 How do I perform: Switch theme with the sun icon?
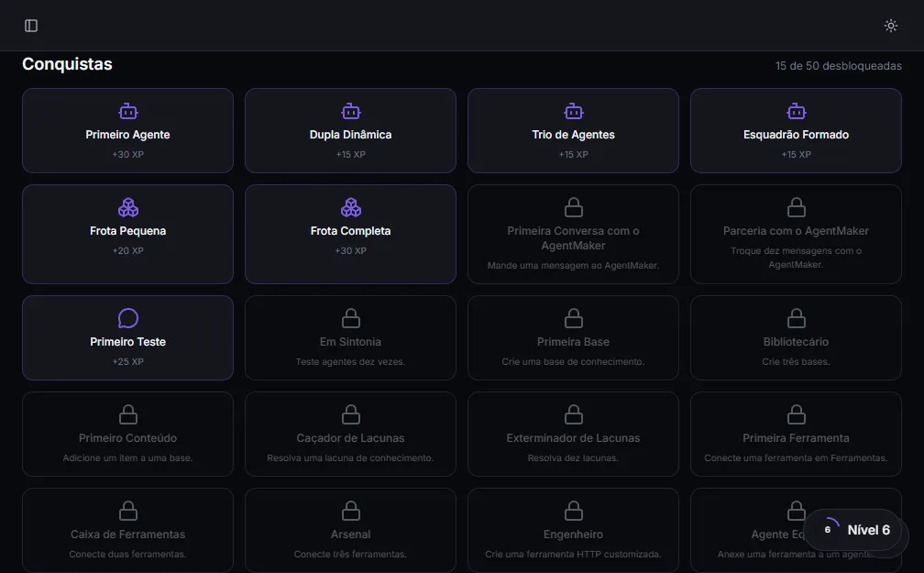tap(890, 26)
